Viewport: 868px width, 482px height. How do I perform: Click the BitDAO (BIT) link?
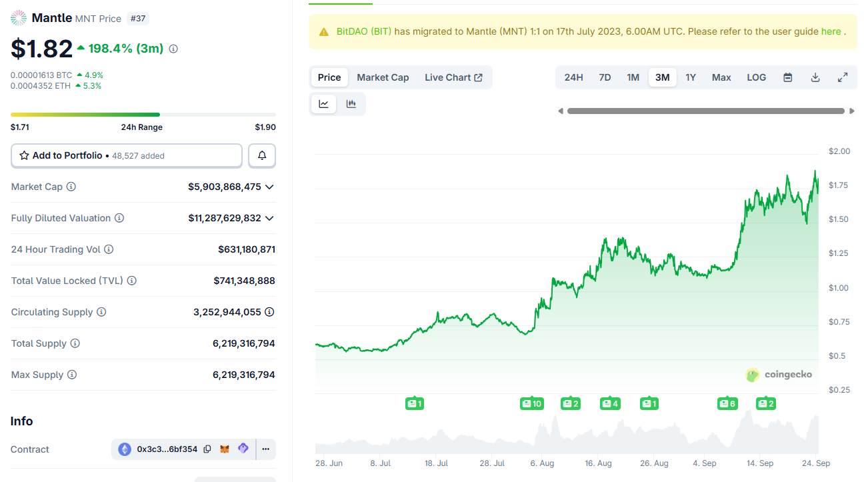click(x=364, y=31)
